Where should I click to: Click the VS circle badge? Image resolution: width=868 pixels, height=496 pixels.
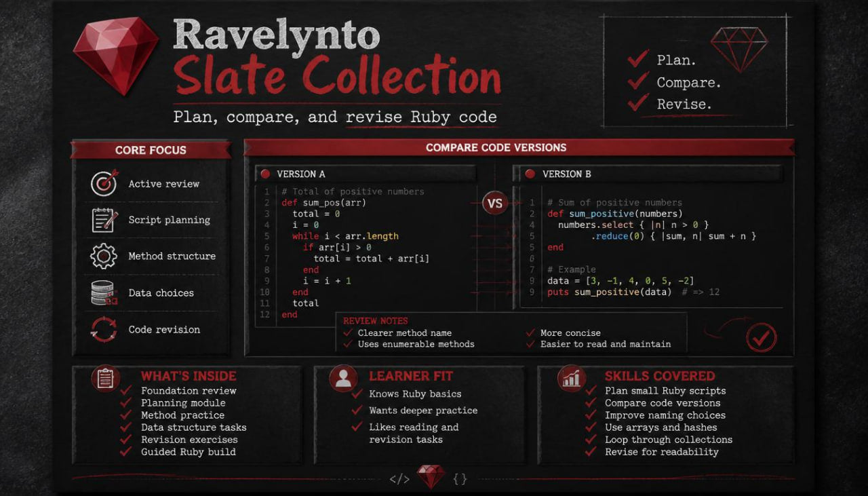(x=495, y=203)
